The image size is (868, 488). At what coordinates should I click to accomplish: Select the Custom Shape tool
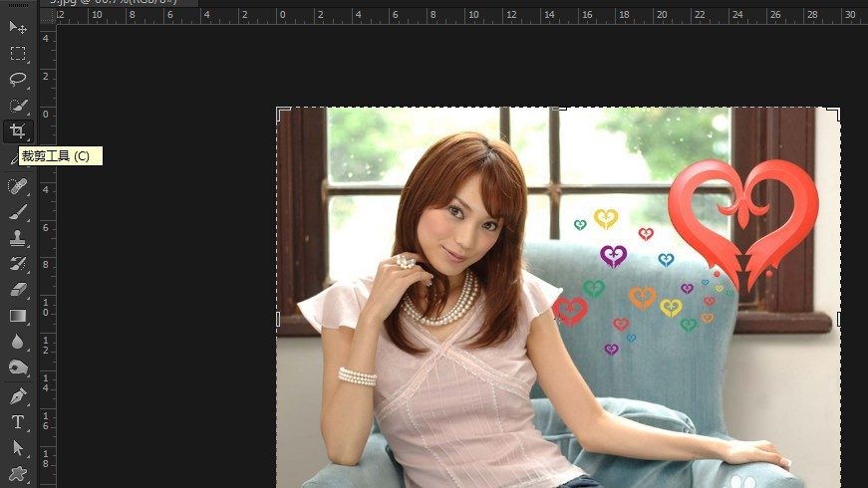coord(18,474)
